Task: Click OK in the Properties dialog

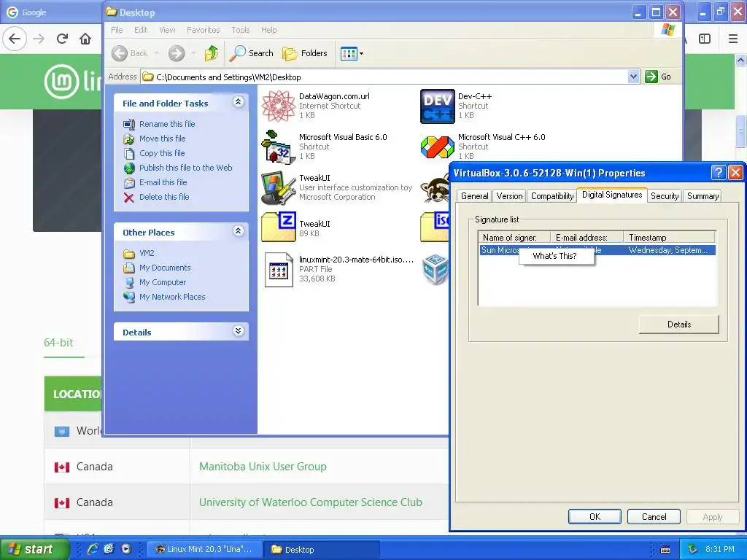Action: point(595,517)
